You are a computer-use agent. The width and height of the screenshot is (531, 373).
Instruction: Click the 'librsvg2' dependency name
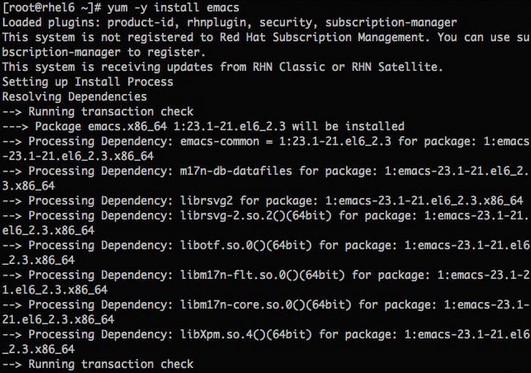206,201
